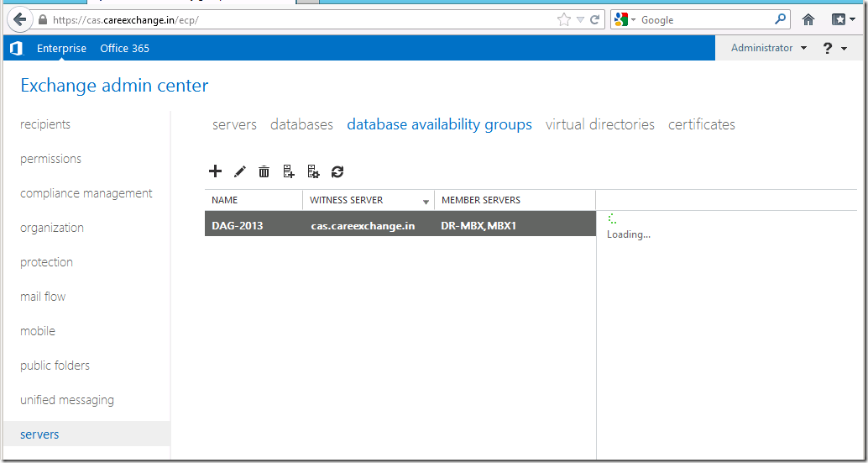The image size is (868, 463).
Task: Click the search magnifier icon
Action: click(780, 19)
